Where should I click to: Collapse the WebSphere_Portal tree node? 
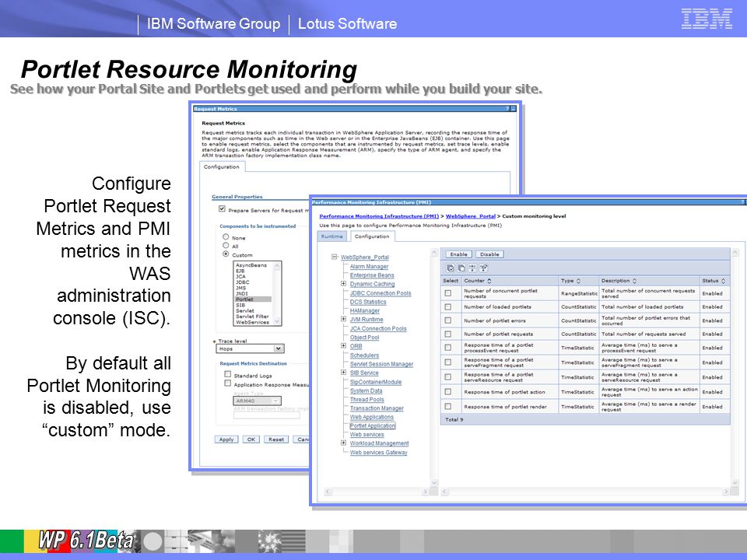[335, 257]
